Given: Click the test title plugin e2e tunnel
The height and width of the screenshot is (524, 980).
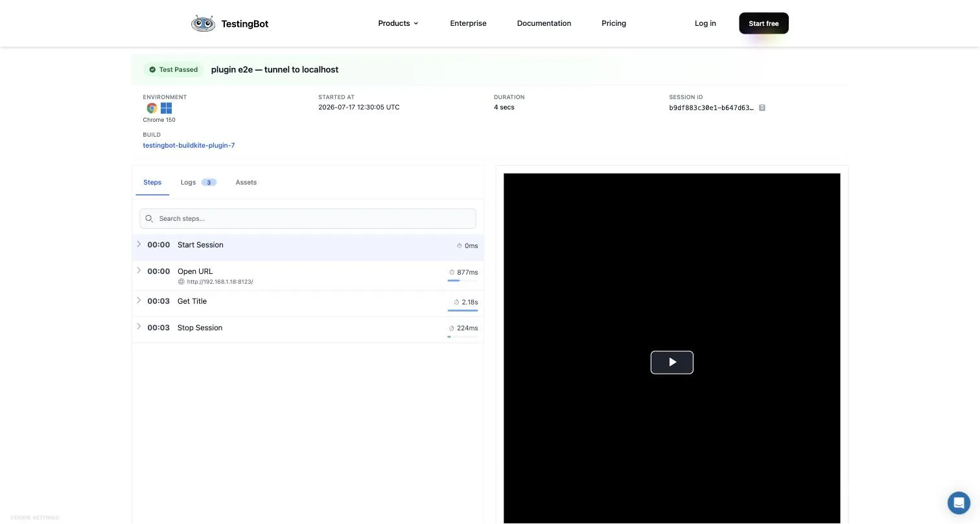Looking at the screenshot, I should point(275,69).
